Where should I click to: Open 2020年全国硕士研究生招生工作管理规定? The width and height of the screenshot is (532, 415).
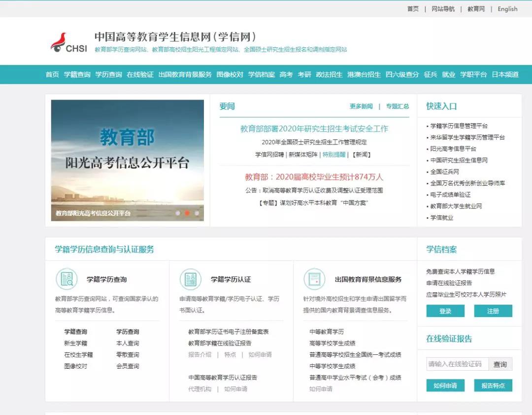pos(314,142)
